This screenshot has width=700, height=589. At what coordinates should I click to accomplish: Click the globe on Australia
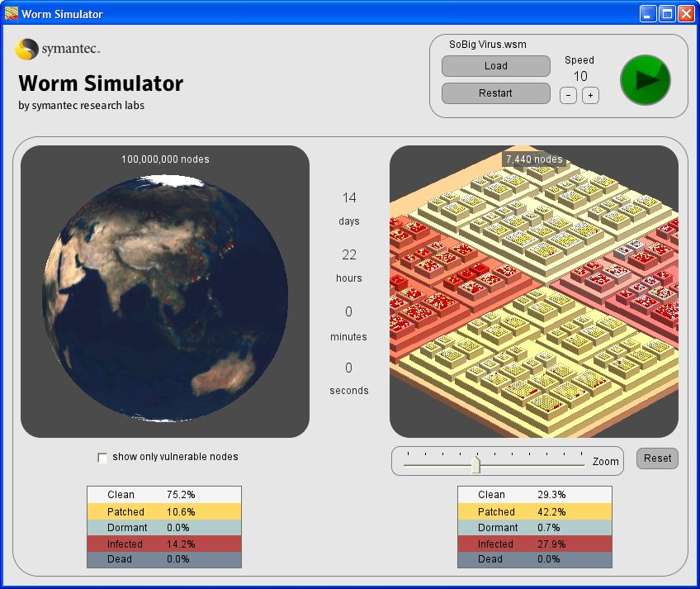[221, 373]
